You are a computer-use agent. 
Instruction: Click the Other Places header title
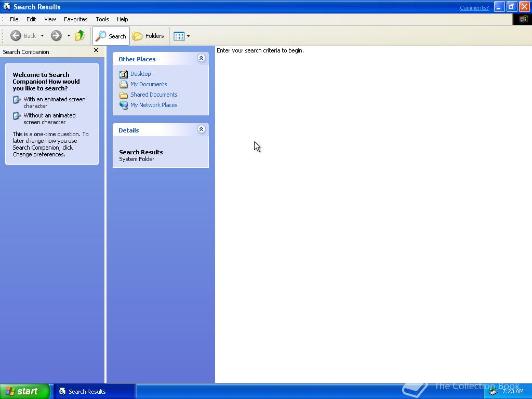pos(137,59)
